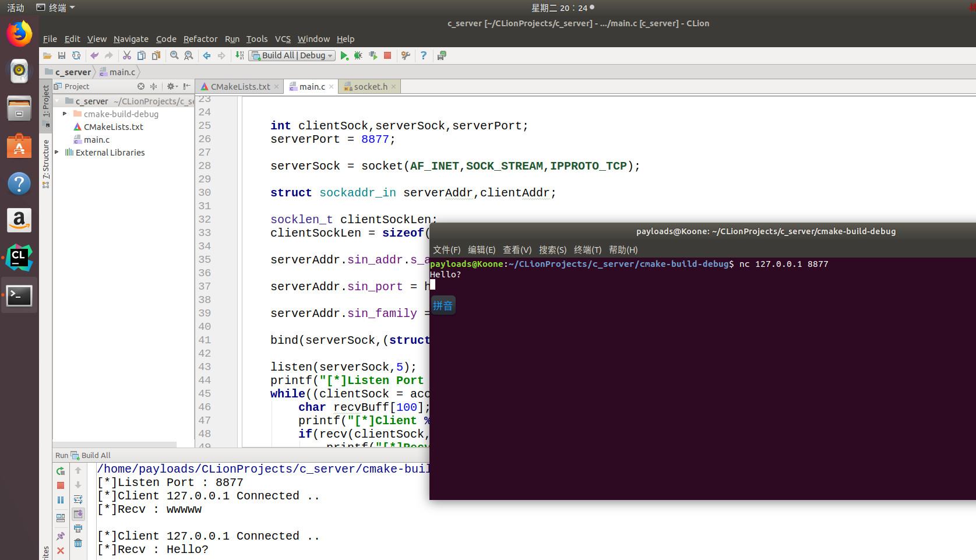
Task: Navigate Back with blue left arrow
Action: point(207,55)
